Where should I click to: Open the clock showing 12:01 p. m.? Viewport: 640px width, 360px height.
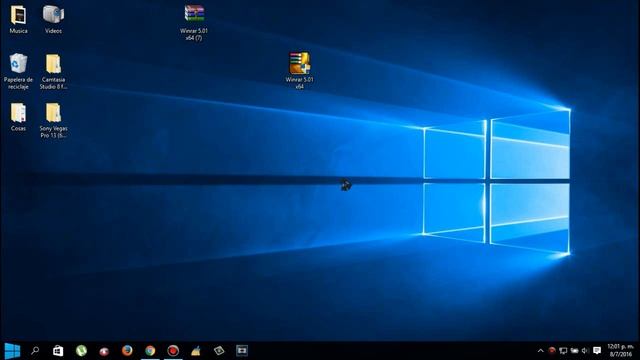pos(620,351)
